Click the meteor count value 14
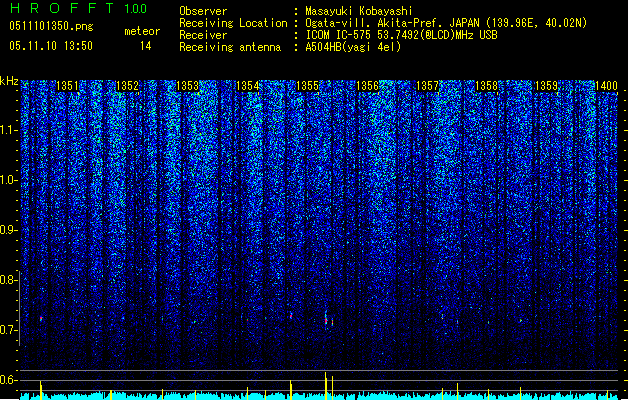Screen dimensions: 629x400 146,46
